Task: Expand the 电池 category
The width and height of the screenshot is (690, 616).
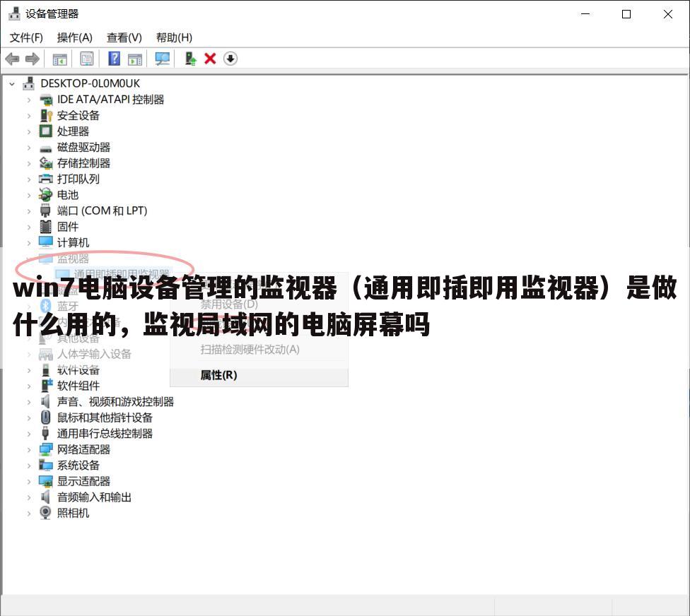Action: [x=29, y=195]
